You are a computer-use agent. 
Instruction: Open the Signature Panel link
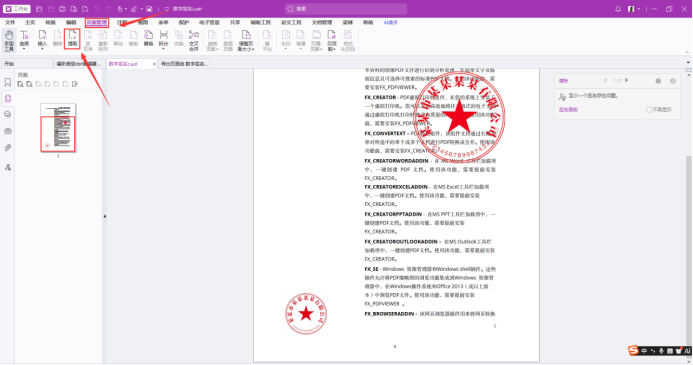[568, 110]
